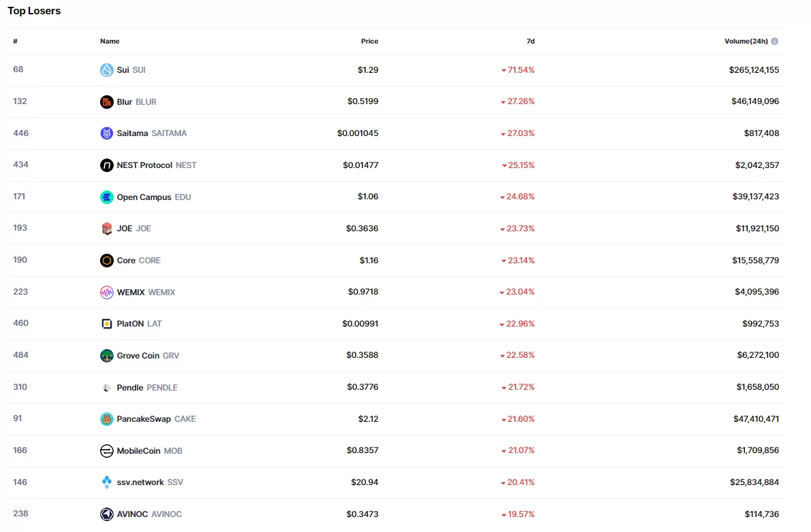
Task: Click the MobileCoin logo icon
Action: pos(106,451)
